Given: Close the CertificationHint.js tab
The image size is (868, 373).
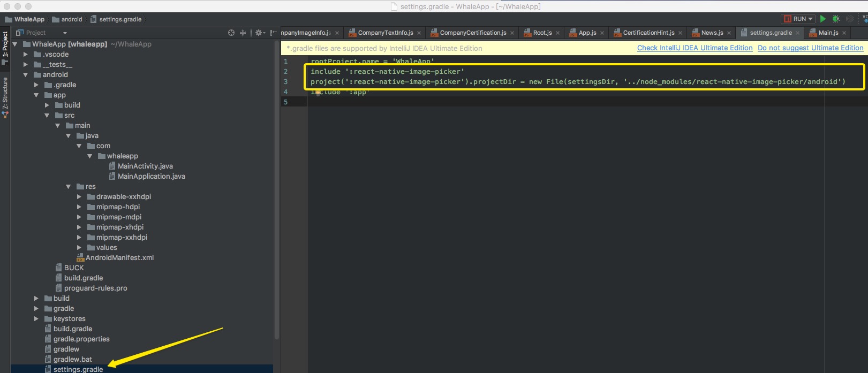Looking at the screenshot, I should 680,33.
